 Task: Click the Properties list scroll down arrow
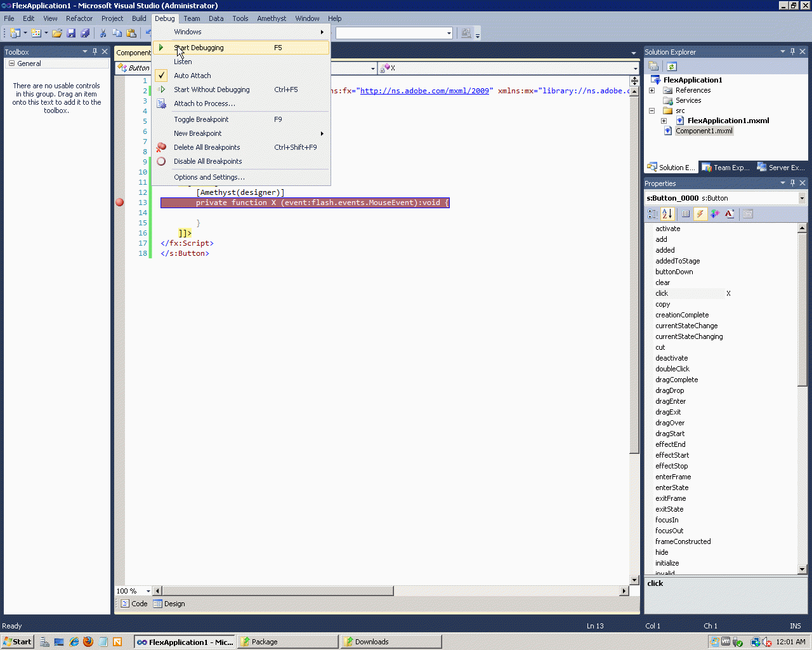802,569
